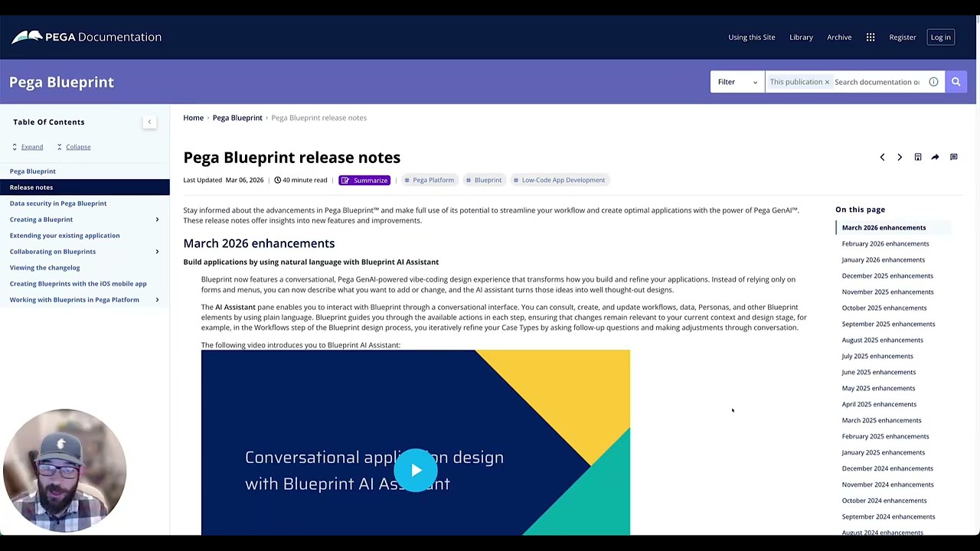Open Collaborating on Blueprints topic
This screenshot has height=551, width=980.
pos(53,252)
